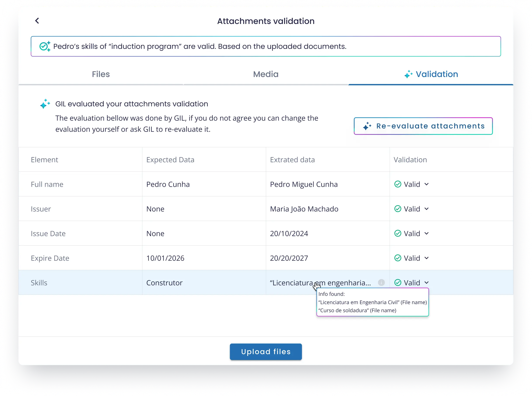Image resolution: width=532 pixels, height=396 pixels.
Task: Open Issue Date Valid dropdown chevron
Action: tap(426, 233)
